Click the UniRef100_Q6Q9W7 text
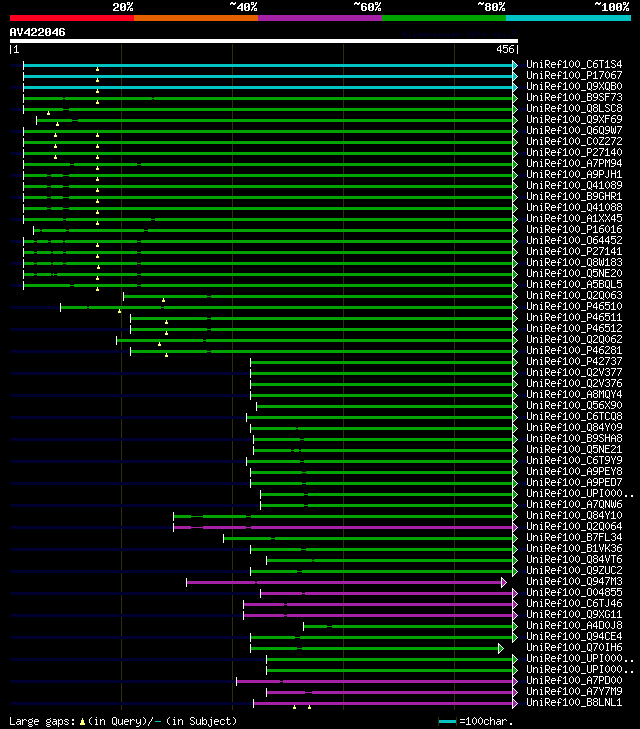The width and height of the screenshot is (640, 729). tap(574, 131)
